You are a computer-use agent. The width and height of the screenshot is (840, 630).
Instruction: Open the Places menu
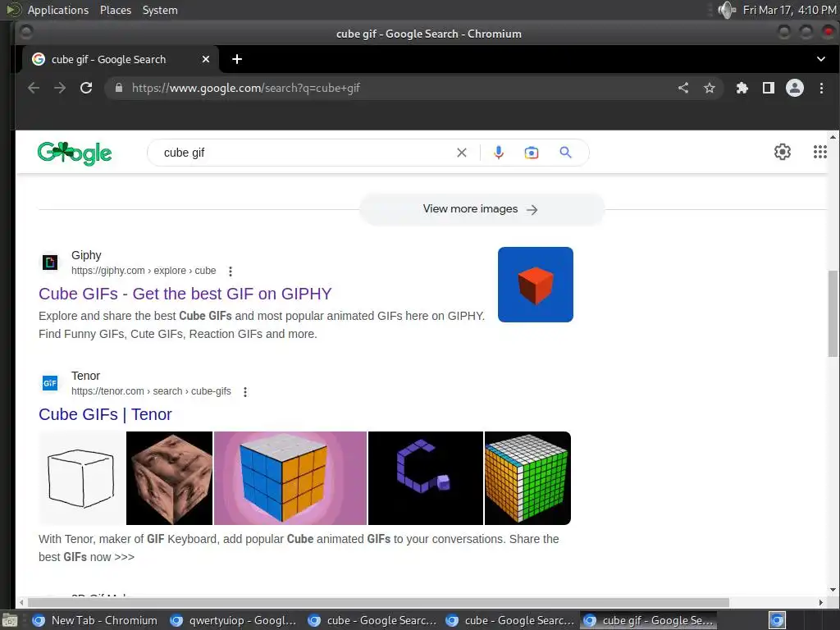coord(115,10)
